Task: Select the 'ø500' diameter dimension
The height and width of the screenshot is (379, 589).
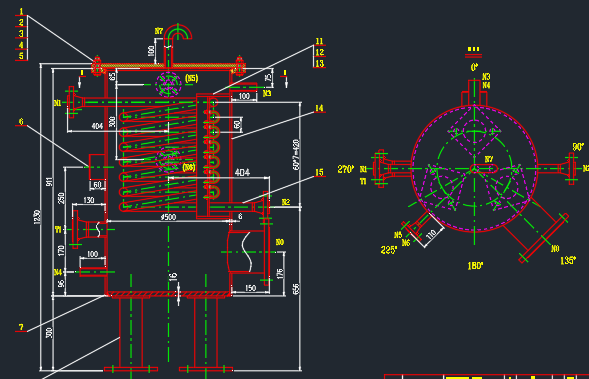Action: pyautogui.click(x=168, y=217)
